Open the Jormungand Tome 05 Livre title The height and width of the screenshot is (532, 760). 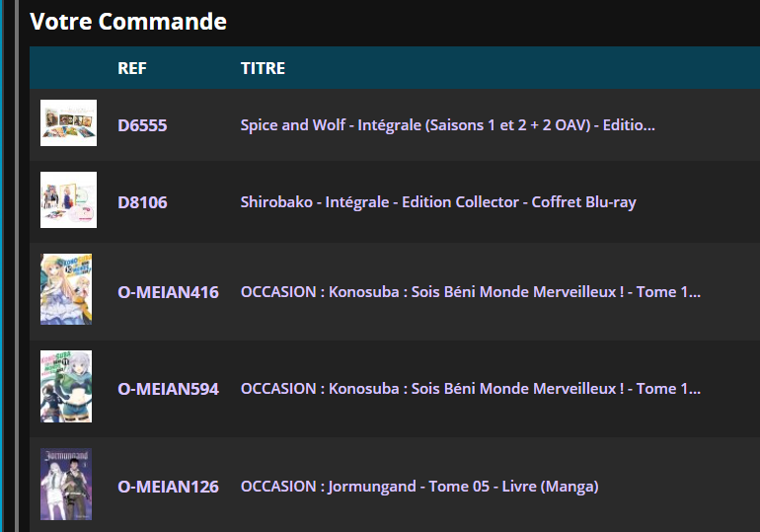419,487
